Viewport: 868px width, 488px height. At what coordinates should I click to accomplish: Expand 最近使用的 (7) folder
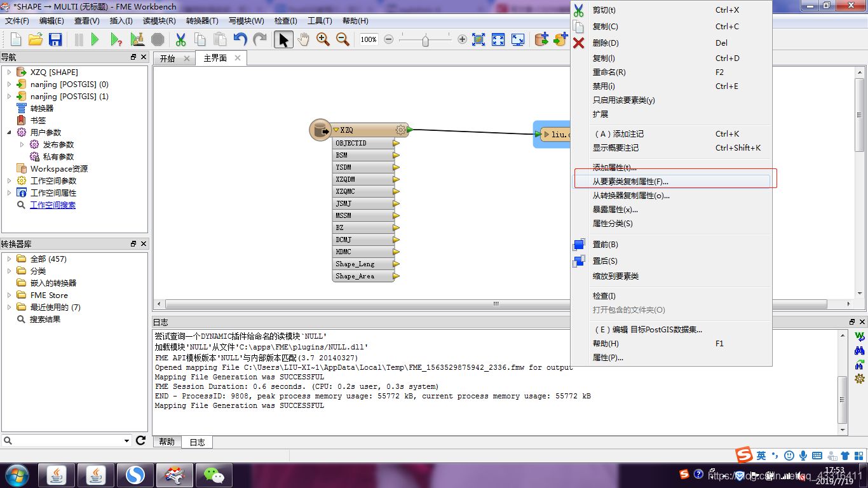(9, 308)
